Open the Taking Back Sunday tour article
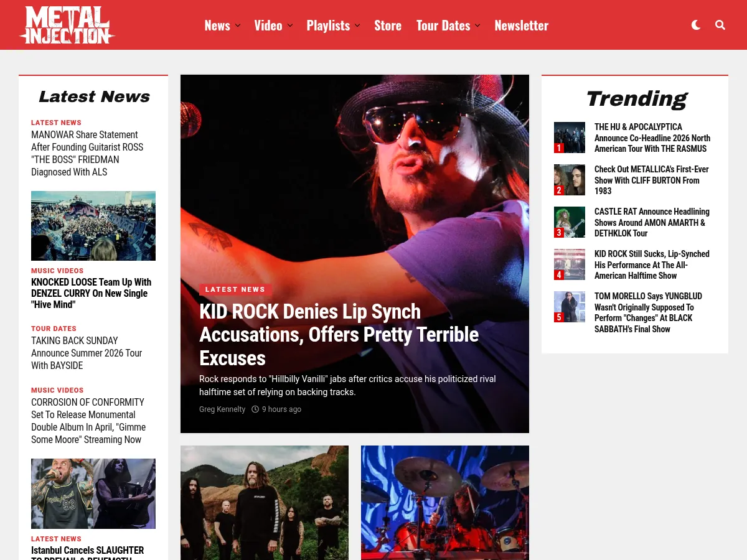The height and width of the screenshot is (560, 747). (87, 353)
